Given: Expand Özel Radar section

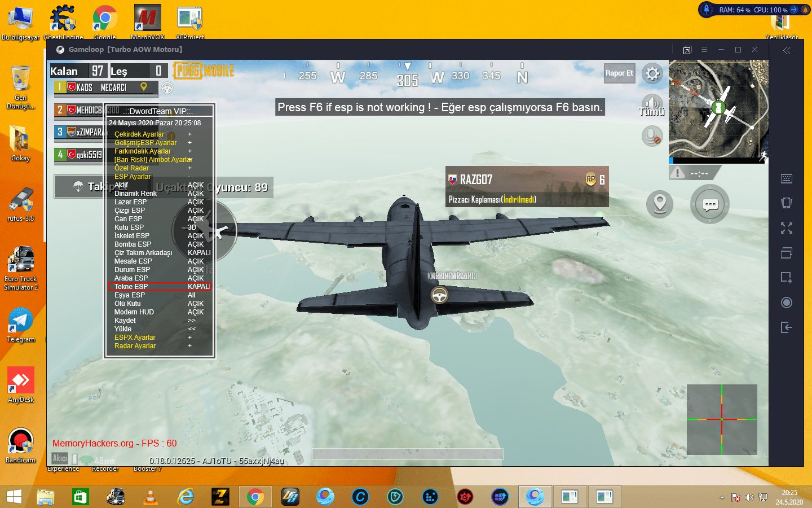Looking at the screenshot, I should tap(160, 168).
